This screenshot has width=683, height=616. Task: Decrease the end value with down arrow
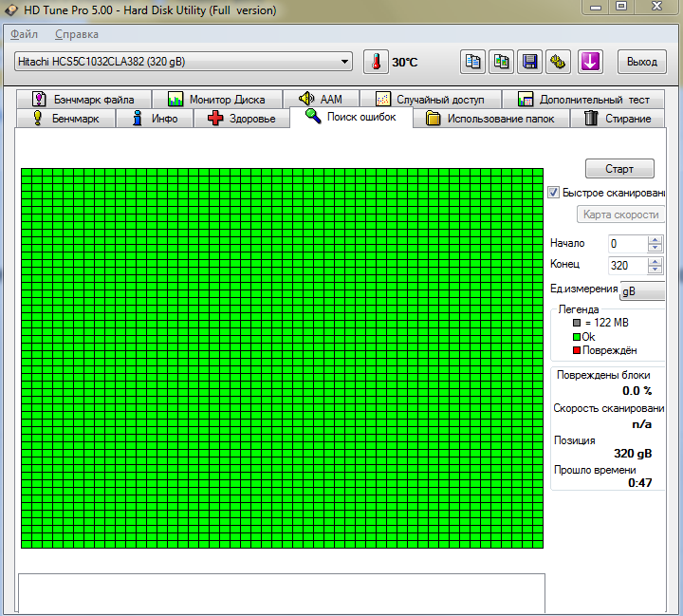(655, 270)
